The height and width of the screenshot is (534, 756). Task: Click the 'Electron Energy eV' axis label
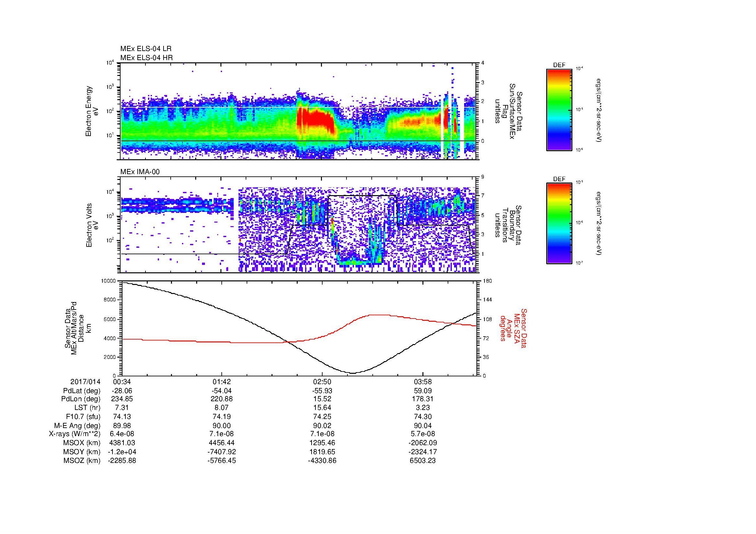click(92, 111)
